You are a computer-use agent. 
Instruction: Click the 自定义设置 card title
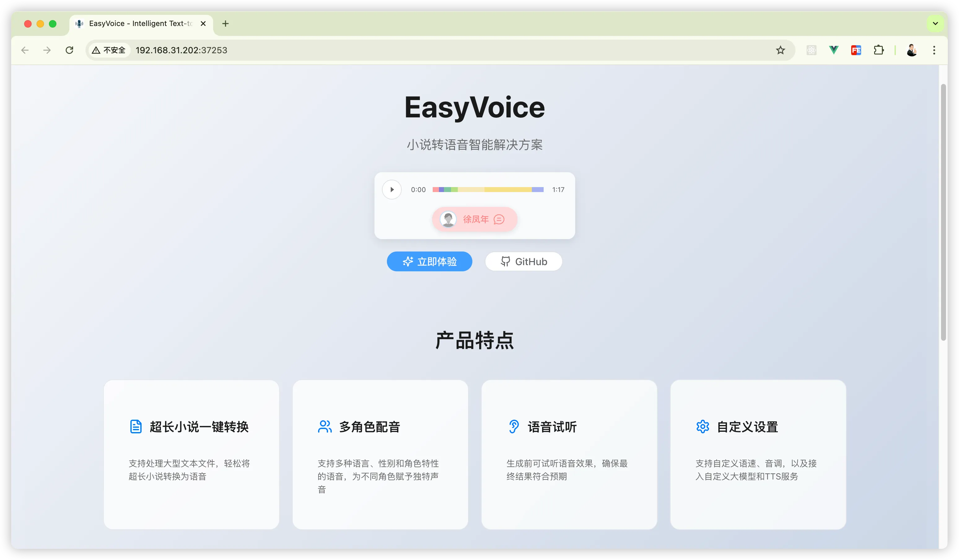tap(747, 427)
